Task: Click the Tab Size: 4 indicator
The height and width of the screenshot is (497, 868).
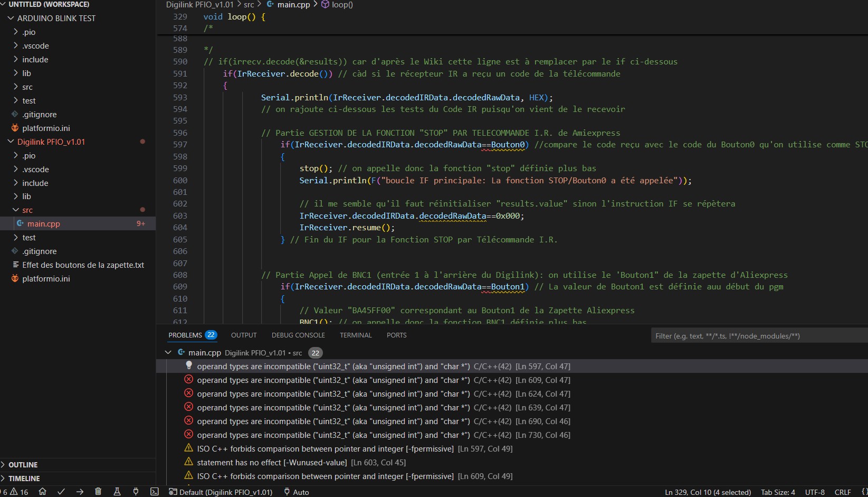Action: pyautogui.click(x=778, y=492)
